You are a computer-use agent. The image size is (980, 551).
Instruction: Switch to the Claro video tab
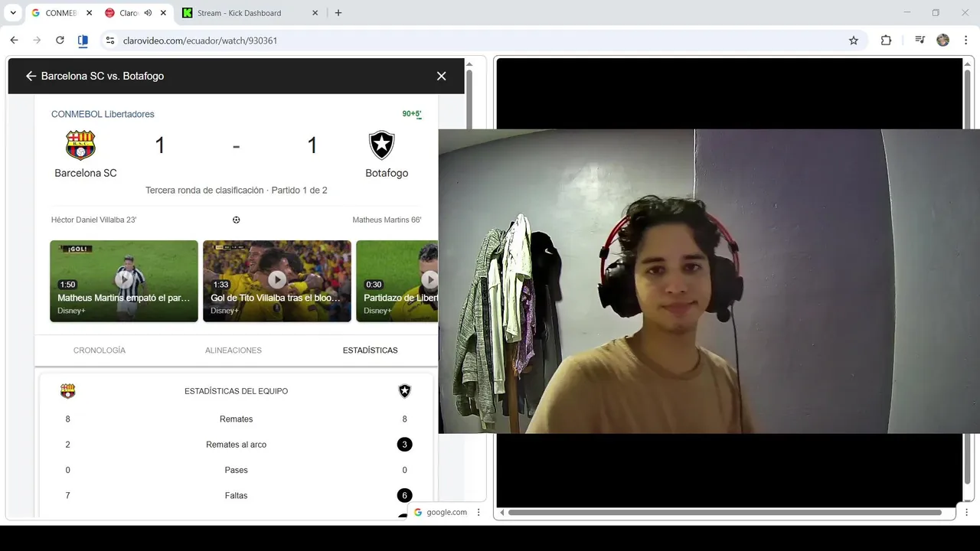(128, 13)
